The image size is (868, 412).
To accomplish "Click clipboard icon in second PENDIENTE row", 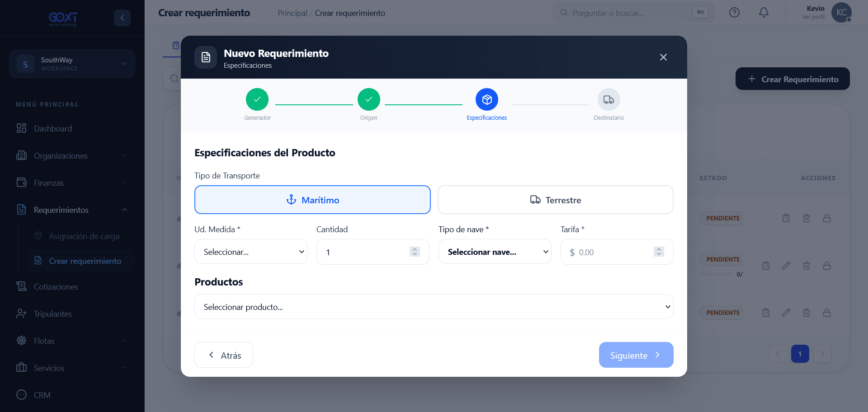I will (766, 266).
